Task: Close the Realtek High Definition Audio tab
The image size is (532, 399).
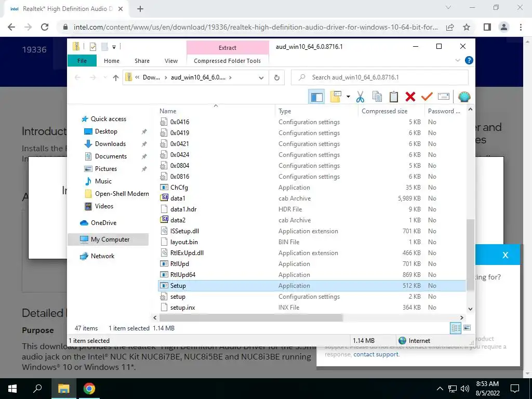Action: pos(121,9)
